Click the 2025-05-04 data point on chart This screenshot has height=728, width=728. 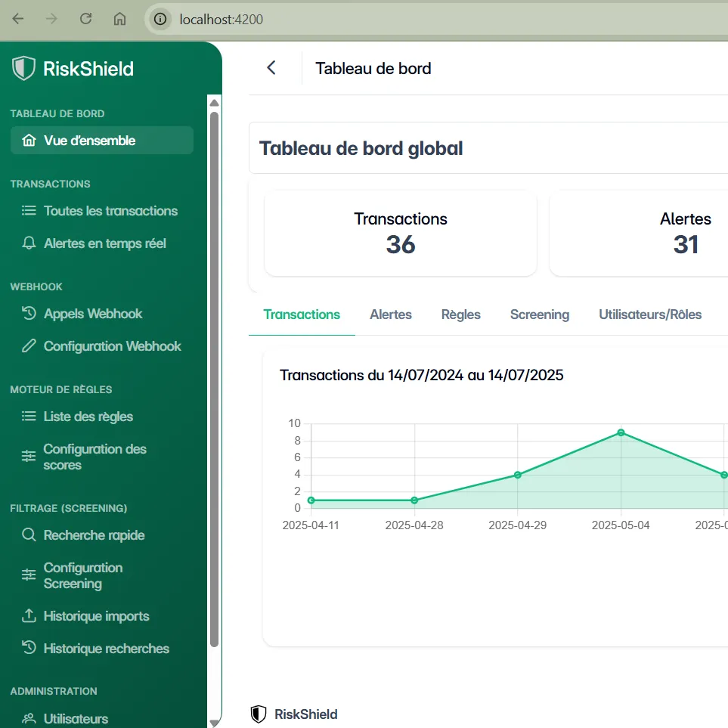[621, 432]
